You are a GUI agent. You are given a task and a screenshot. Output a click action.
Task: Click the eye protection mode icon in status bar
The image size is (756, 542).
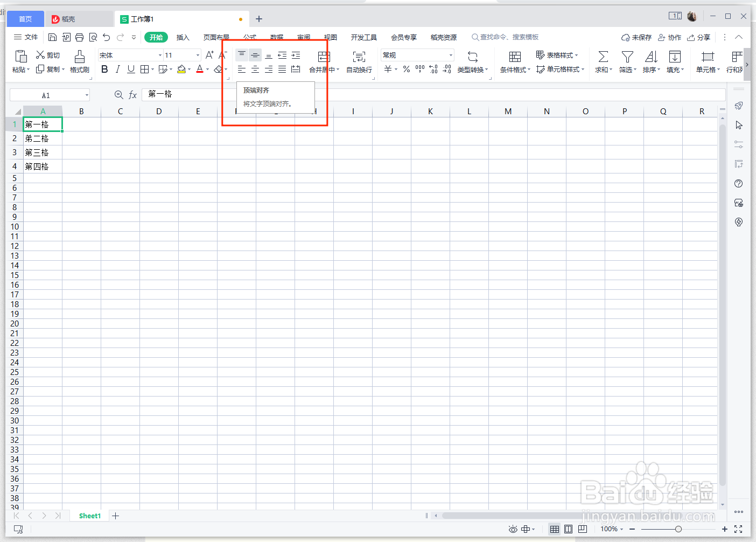[x=513, y=529]
